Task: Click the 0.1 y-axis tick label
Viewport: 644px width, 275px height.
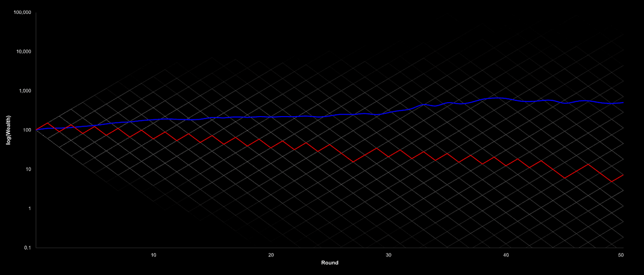Action: coord(28,248)
